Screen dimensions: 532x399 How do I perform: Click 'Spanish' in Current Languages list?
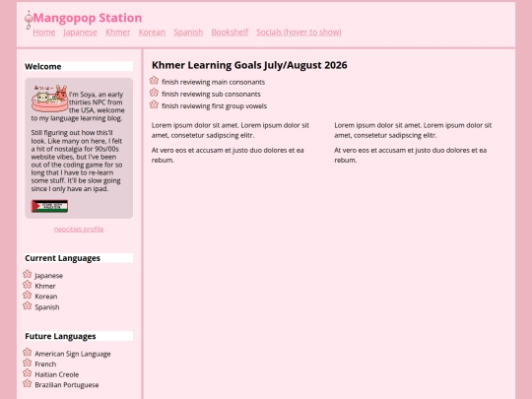47,307
